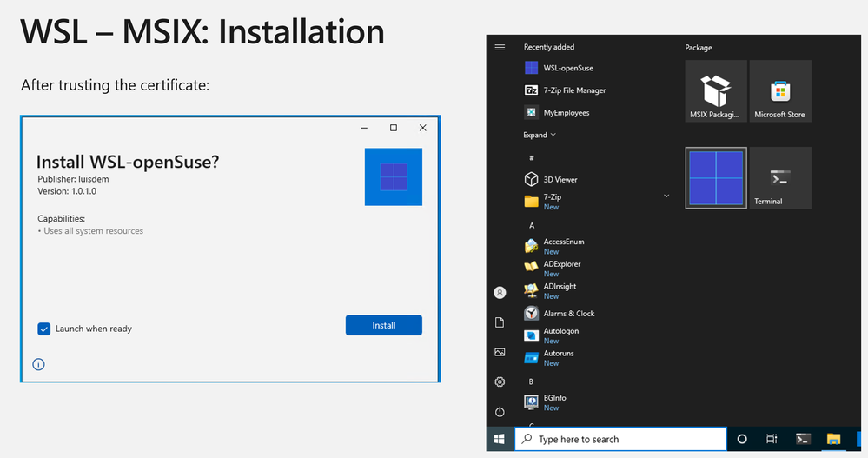The image size is (868, 458).
Task: Open the Terminal tile
Action: 780,178
